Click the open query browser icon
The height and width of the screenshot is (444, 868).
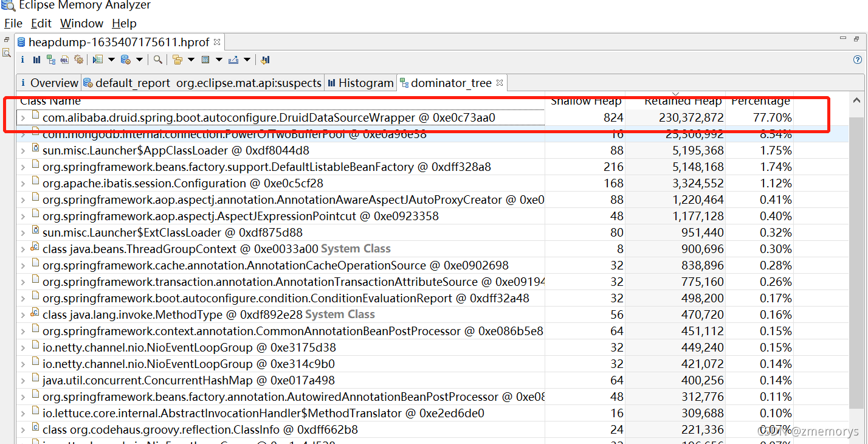tap(126, 60)
